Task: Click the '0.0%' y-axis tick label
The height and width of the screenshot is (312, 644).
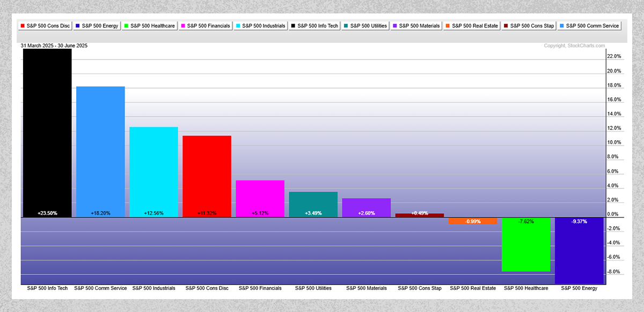Action: (x=613, y=214)
